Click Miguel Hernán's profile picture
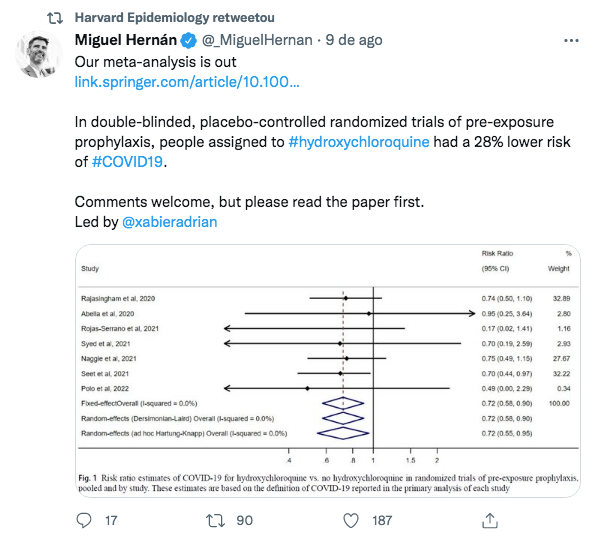The image size is (593, 543). click(x=39, y=54)
